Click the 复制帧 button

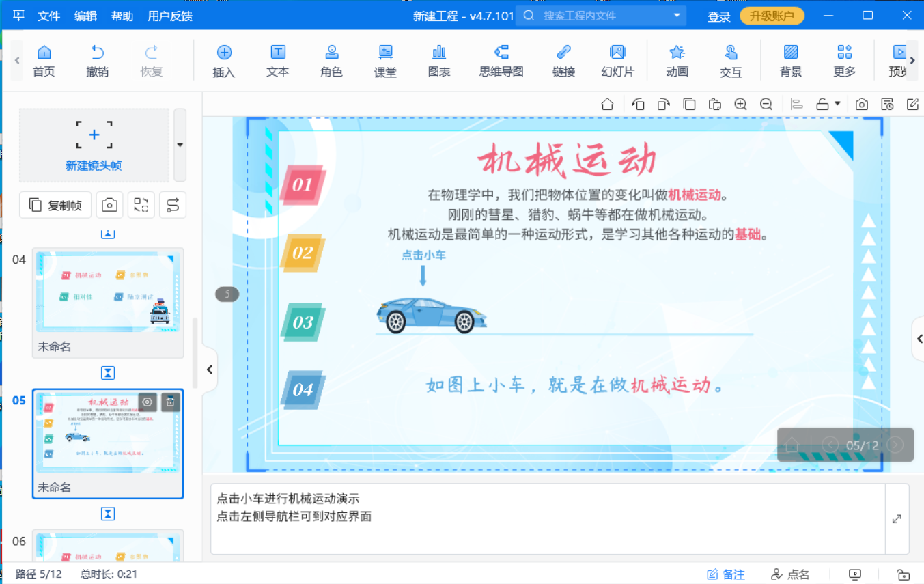(55, 205)
